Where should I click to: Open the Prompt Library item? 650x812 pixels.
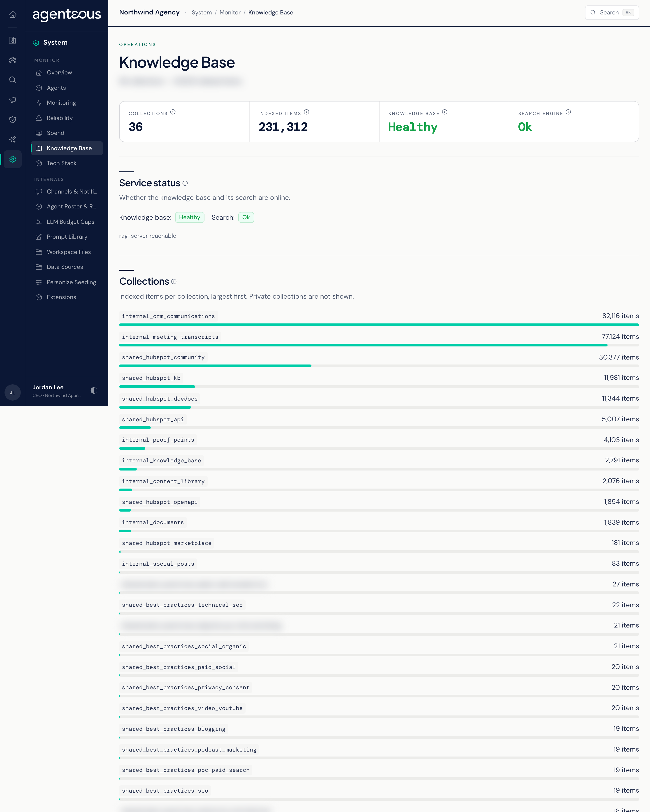coord(67,237)
